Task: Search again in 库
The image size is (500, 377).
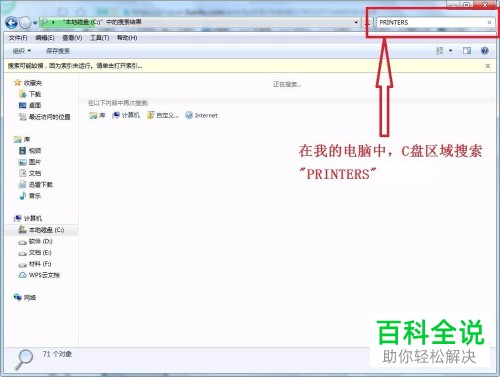Action: click(x=97, y=115)
